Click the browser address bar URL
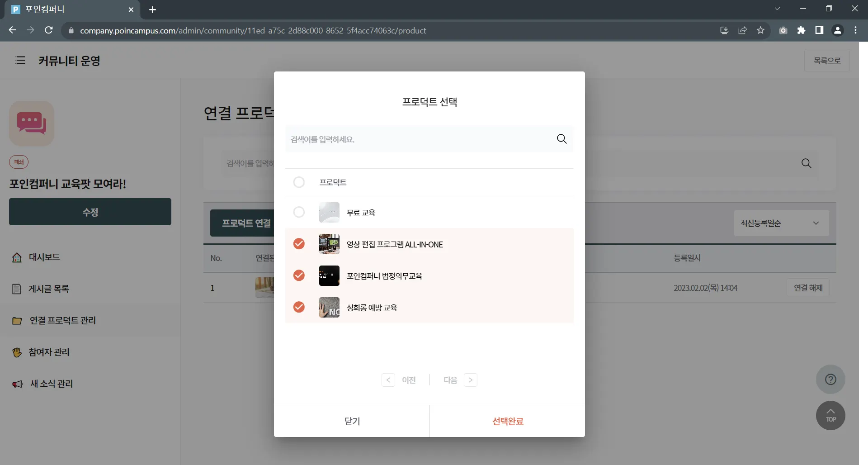This screenshot has width=868, height=465. click(253, 30)
